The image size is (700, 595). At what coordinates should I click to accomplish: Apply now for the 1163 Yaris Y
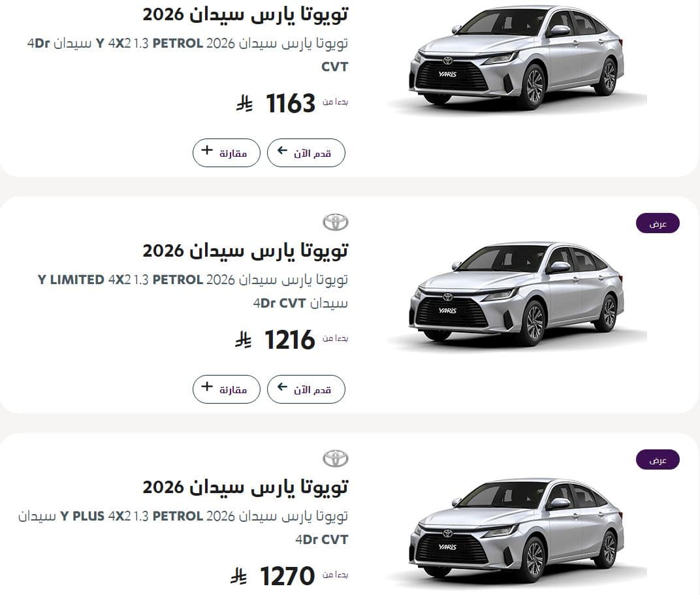coord(306,153)
